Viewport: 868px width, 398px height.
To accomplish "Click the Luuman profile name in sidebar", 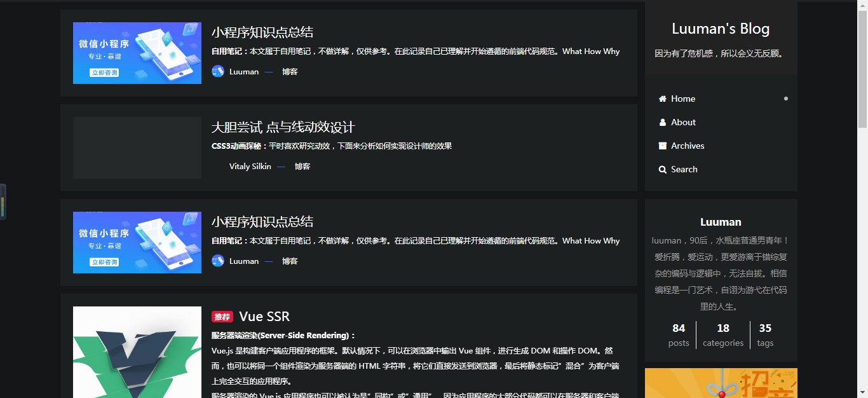I will pyautogui.click(x=721, y=222).
